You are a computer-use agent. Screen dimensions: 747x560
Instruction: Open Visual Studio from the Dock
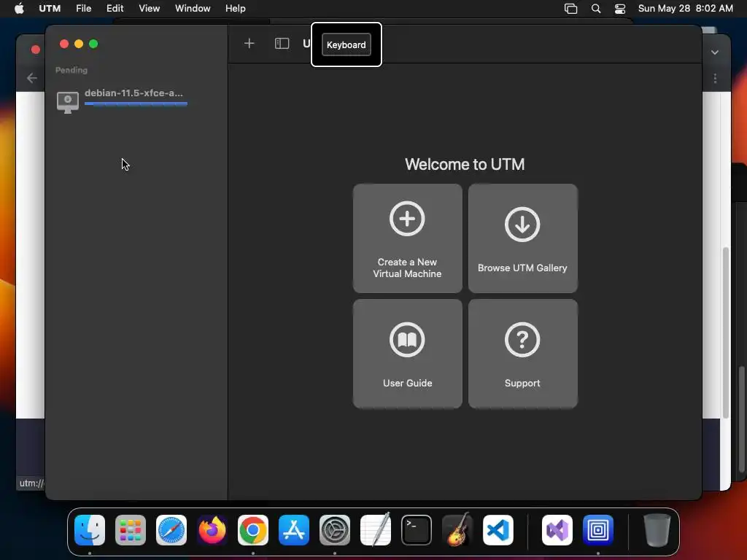[x=557, y=530]
